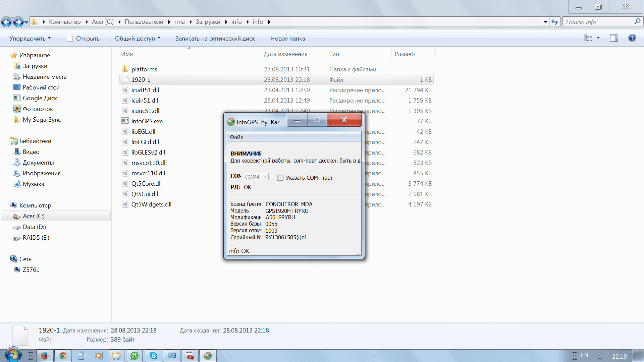Screen dimensions: 644x362
Task: Toggle the preview pane icon
Action: 614,38
